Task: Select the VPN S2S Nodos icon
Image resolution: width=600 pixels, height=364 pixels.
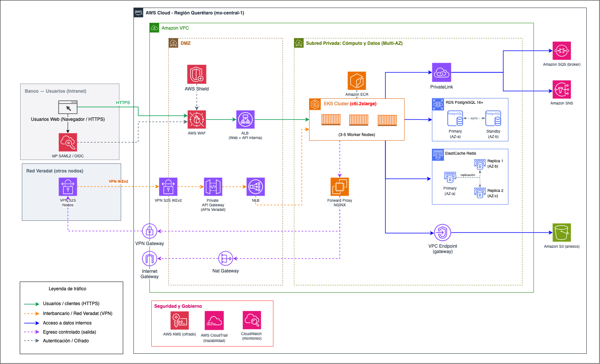Action: point(68,187)
